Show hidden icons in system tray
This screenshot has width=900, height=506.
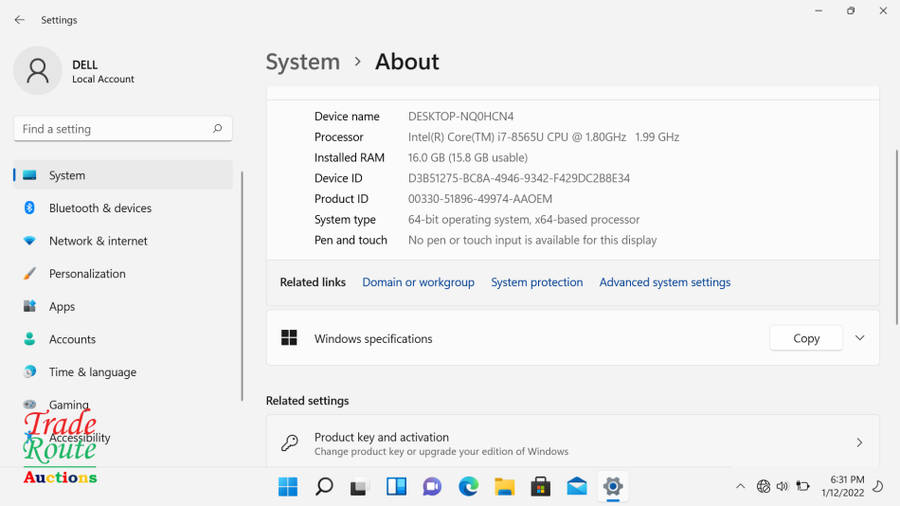(740, 487)
